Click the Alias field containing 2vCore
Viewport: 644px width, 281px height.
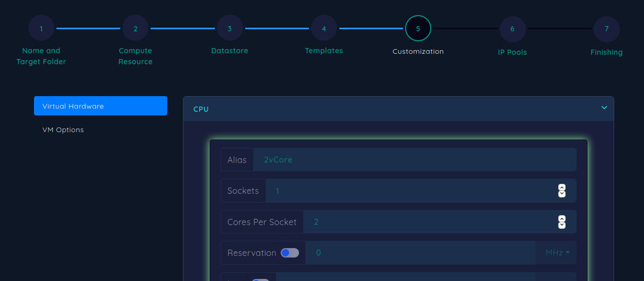(414, 160)
